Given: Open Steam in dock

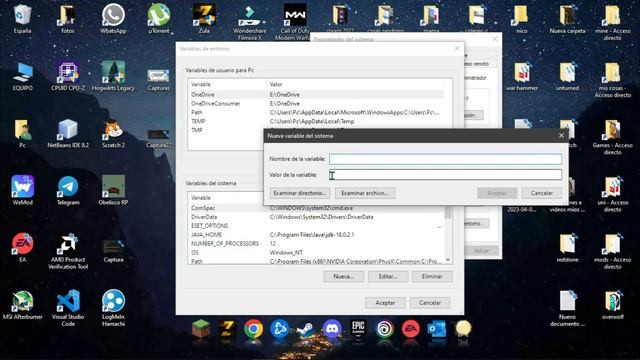Looking at the screenshot, I should 306,329.
